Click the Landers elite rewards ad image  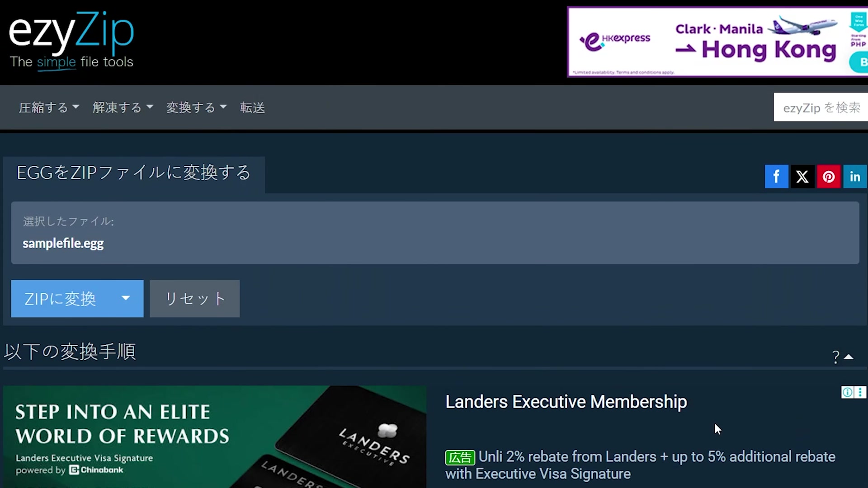[x=215, y=436]
